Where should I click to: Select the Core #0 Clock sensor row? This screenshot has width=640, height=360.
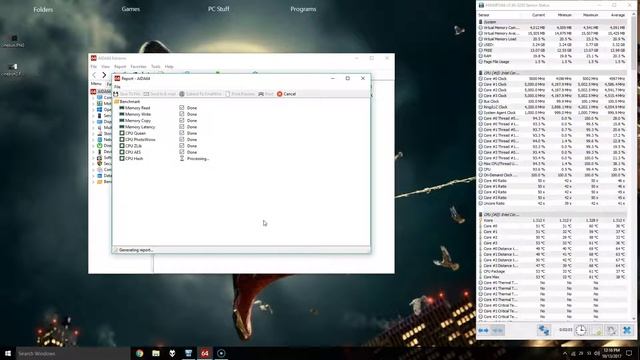point(553,78)
